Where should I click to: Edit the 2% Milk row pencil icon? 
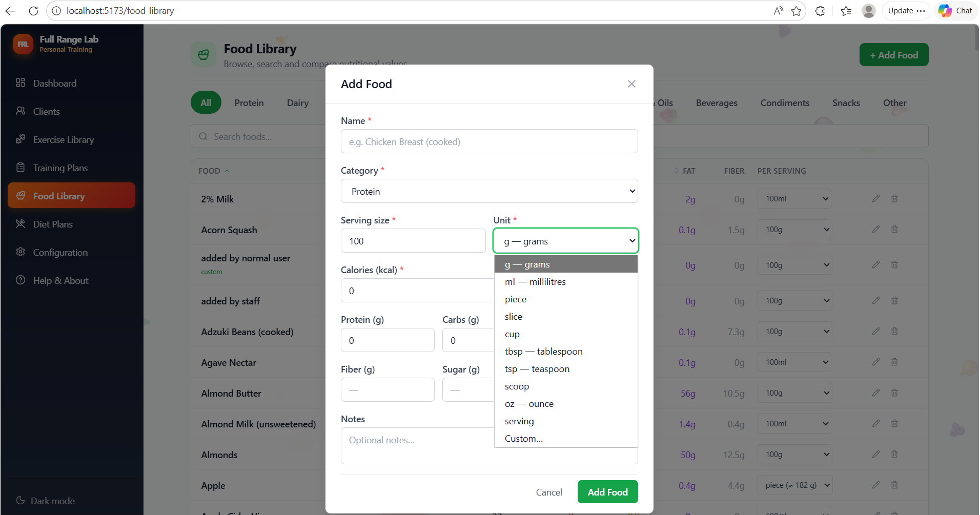[876, 198]
